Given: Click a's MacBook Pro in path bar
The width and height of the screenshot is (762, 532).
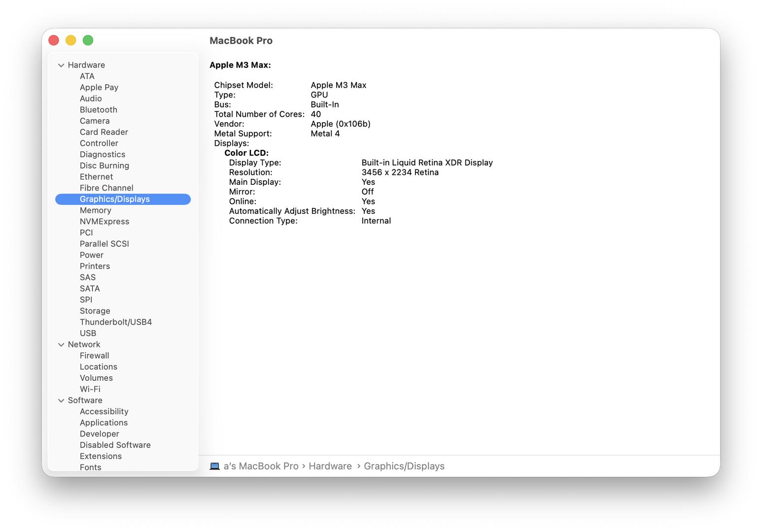Looking at the screenshot, I should (261, 466).
